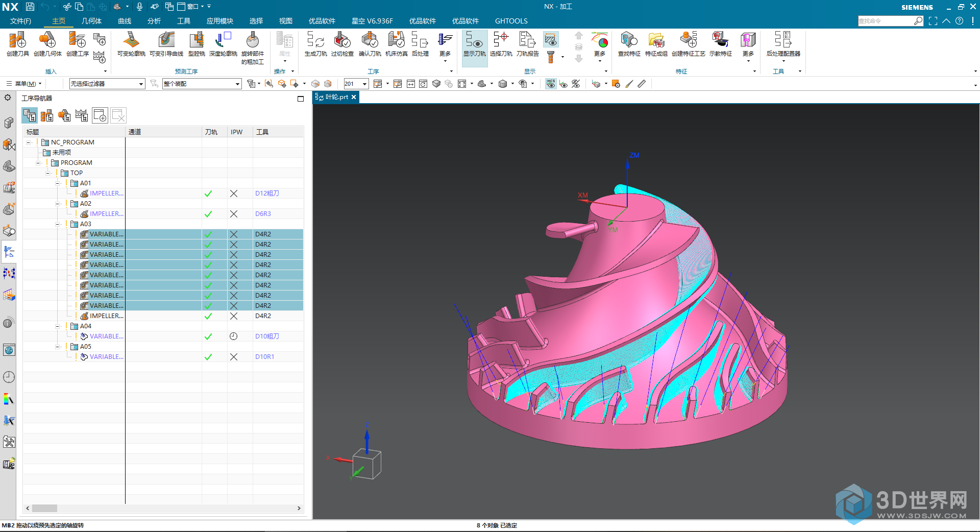Switch to program order view icon
Viewport: 980px width, 532px height.
(30, 116)
